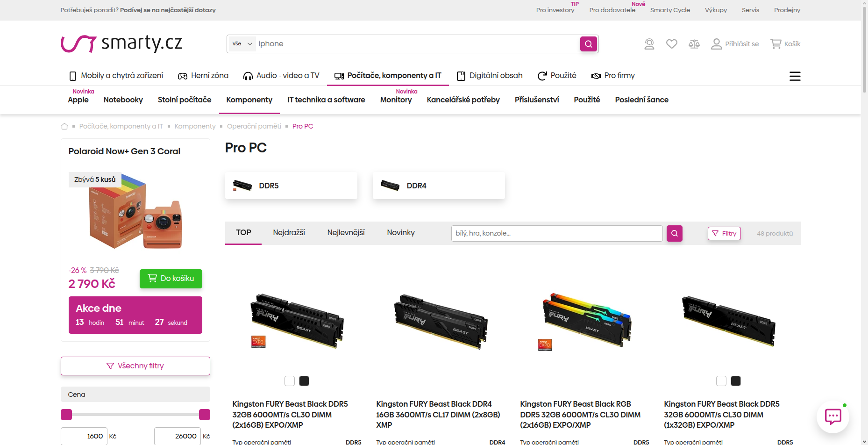Open the hamburger menu icon
The width and height of the screenshot is (868, 445).
(795, 76)
